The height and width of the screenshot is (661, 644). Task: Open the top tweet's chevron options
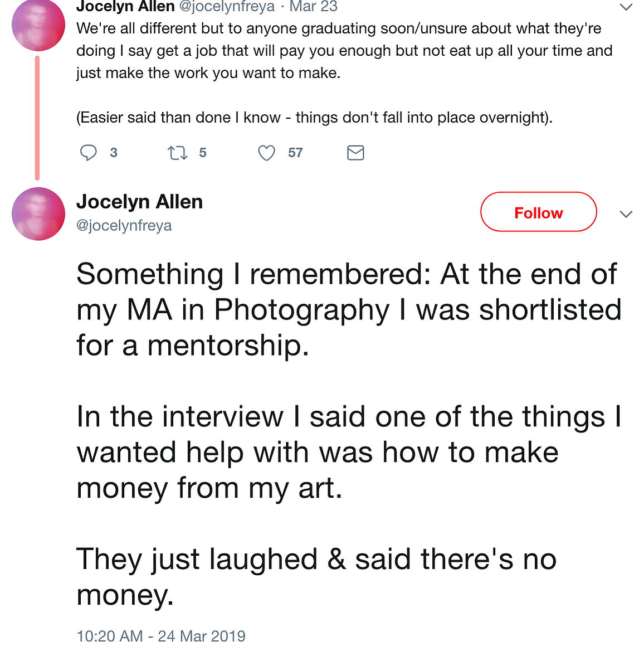click(x=626, y=7)
